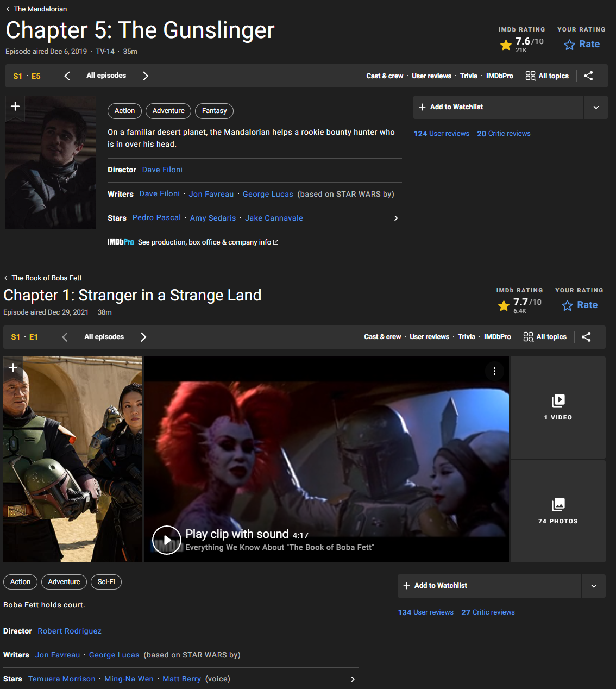Select Adventure genre chip for Boba Fett
616x689 pixels.
tap(64, 582)
